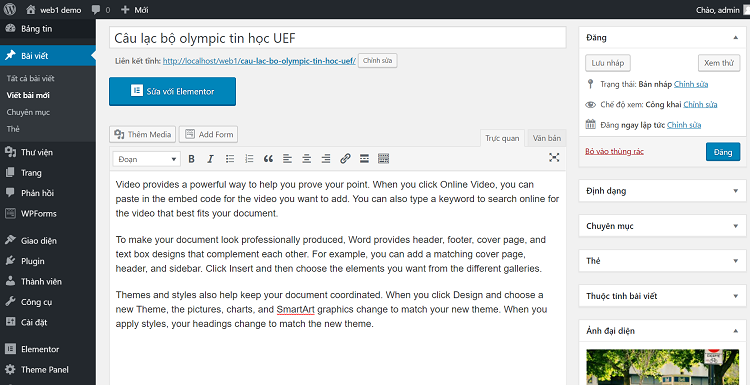Click Thêm Media button
This screenshot has height=385, width=750.
(x=143, y=134)
